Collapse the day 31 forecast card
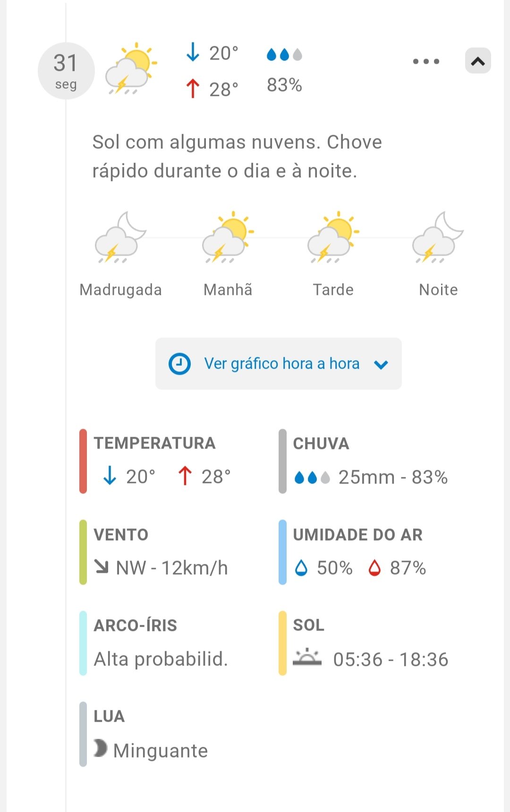The width and height of the screenshot is (510, 812). tap(478, 61)
